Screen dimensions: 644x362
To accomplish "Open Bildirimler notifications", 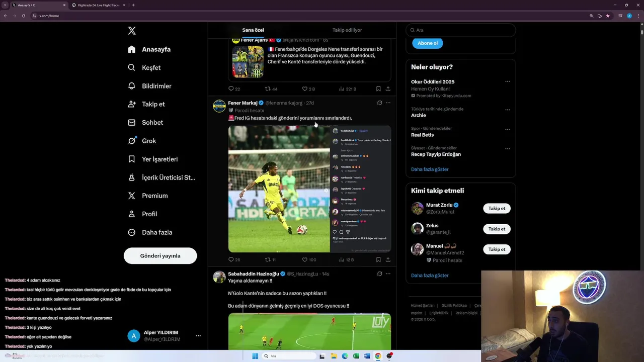I will point(150,86).
